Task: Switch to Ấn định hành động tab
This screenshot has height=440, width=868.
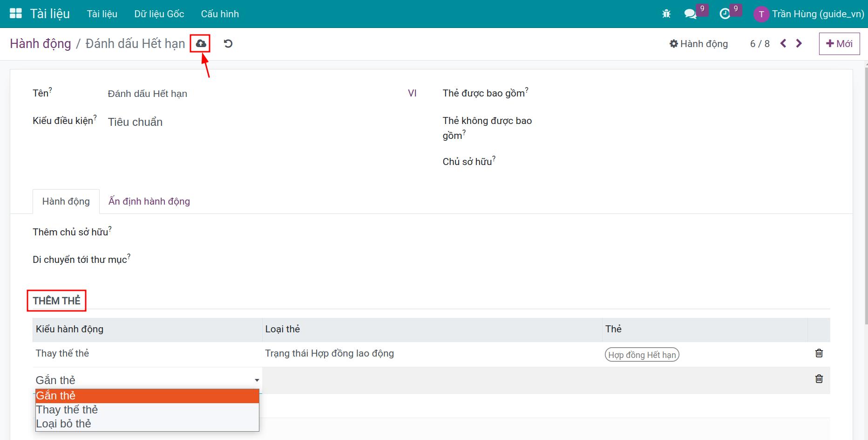Action: pos(149,201)
